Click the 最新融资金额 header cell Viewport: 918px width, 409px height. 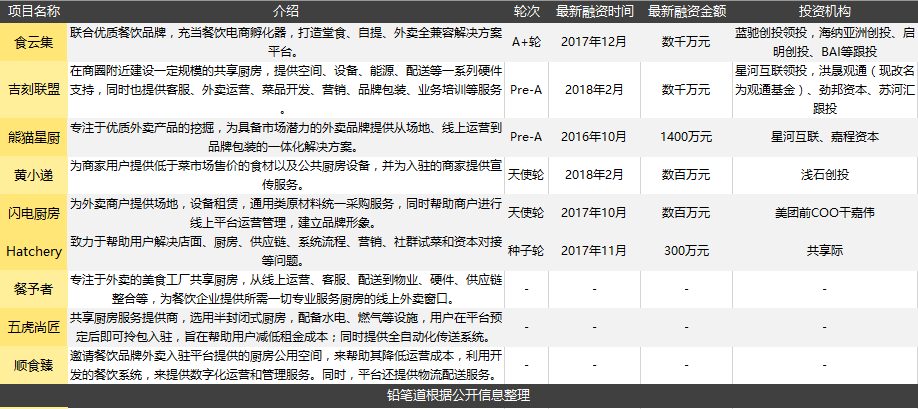click(x=686, y=11)
